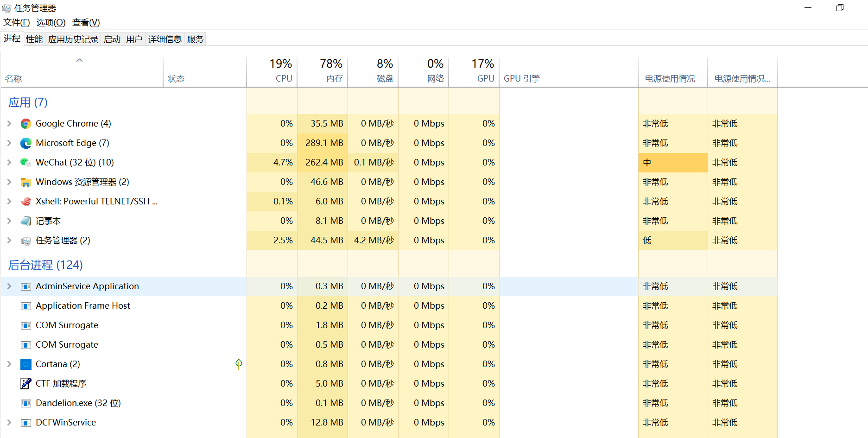Click the CTF 加载程序 pen icon
868x438 pixels.
26,384
